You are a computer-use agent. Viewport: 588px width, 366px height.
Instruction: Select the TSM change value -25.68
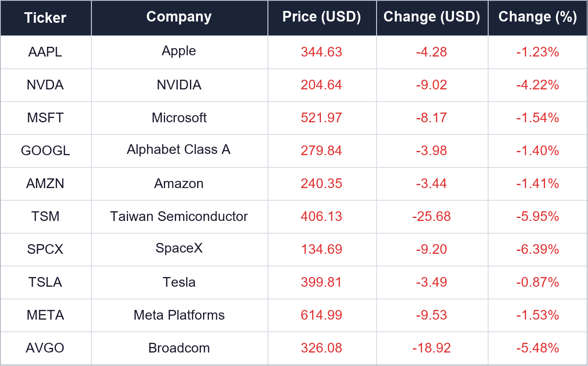432,216
